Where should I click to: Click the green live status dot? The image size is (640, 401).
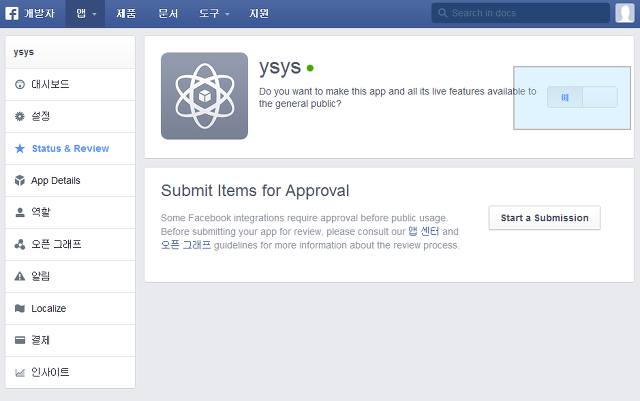310,68
